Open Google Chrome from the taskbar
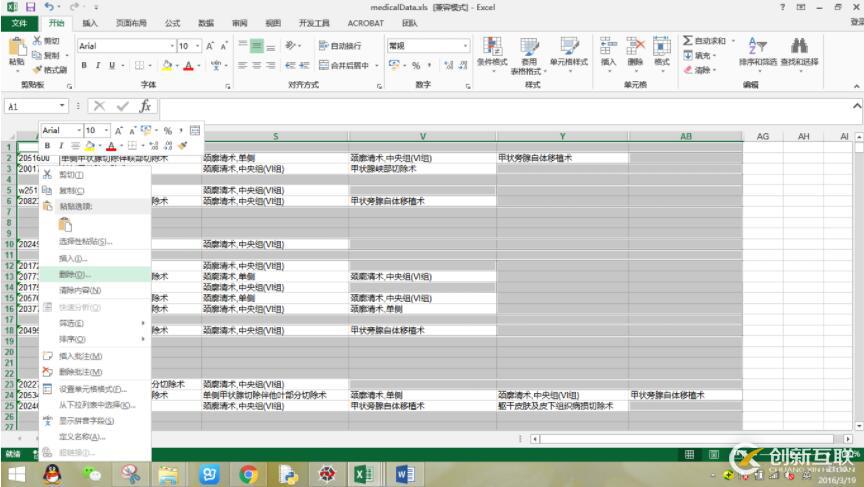The image size is (864, 487). coord(249,474)
